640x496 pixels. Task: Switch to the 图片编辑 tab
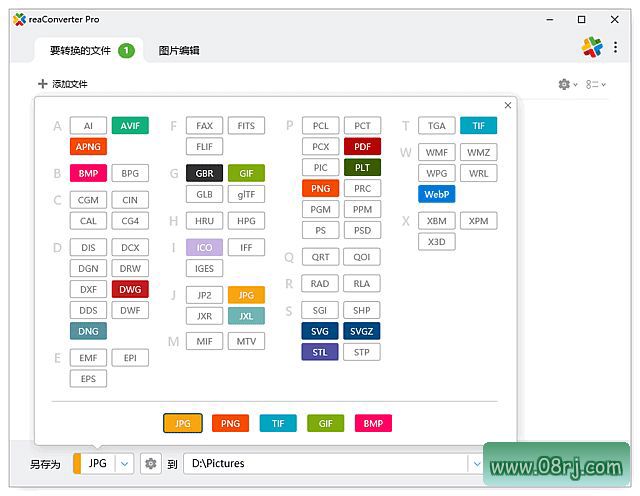(x=179, y=50)
